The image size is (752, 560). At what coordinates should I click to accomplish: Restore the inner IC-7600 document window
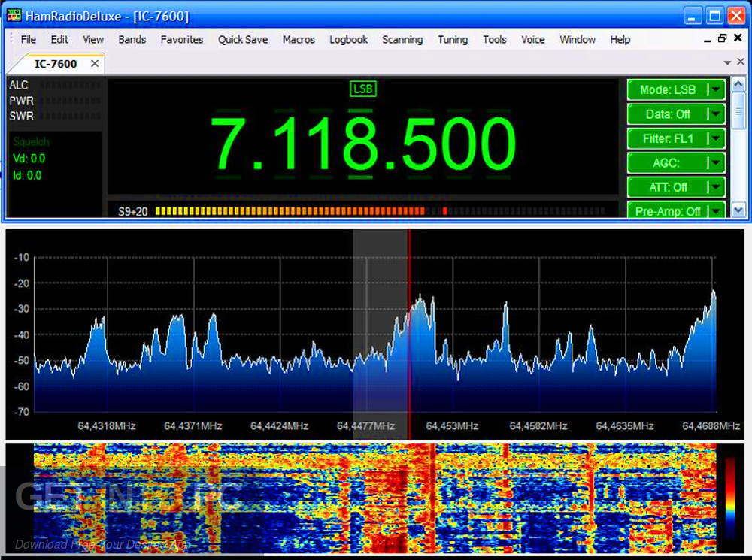tap(722, 38)
